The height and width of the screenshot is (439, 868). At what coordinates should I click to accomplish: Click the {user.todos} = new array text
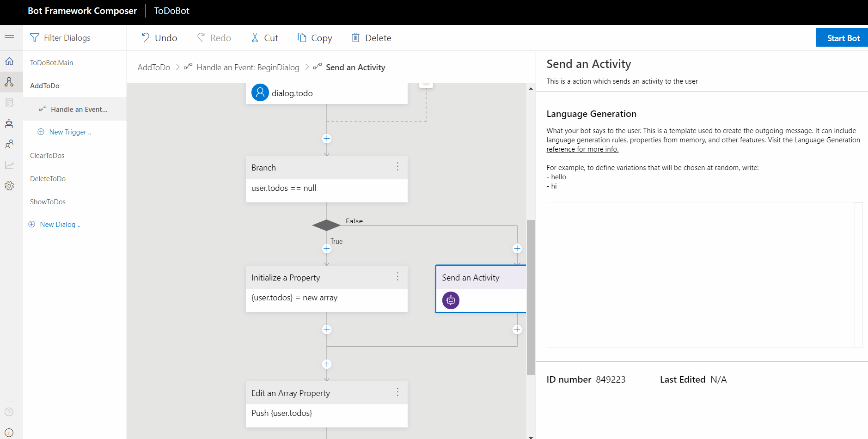tap(294, 298)
